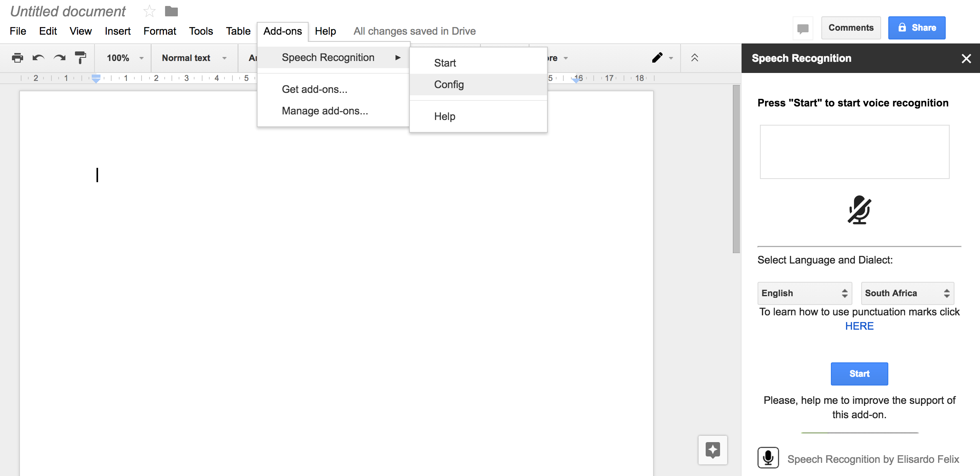The height and width of the screenshot is (476, 980).
Task: Collapse toolbar with double chevron icon
Action: coord(695,58)
